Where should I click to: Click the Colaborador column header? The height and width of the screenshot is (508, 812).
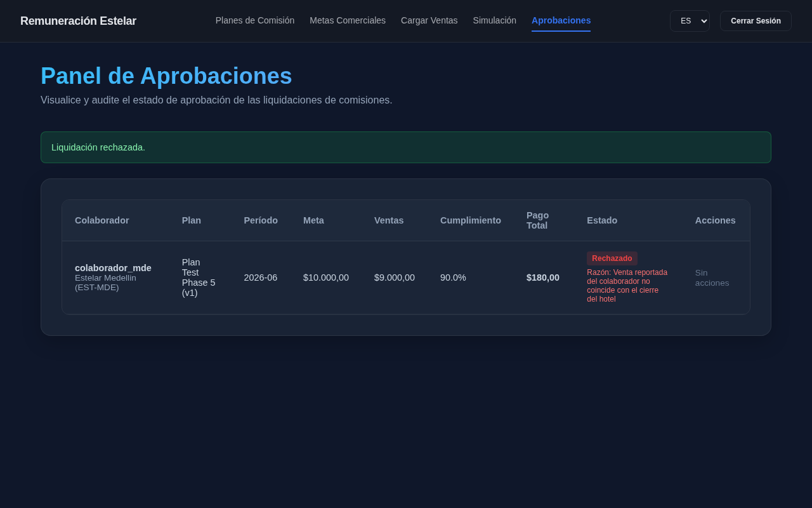(102, 220)
